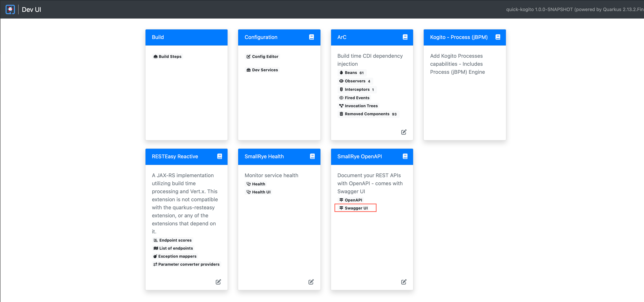Open Invocation Trees
Screen dimensions: 644x302
click(x=358, y=106)
